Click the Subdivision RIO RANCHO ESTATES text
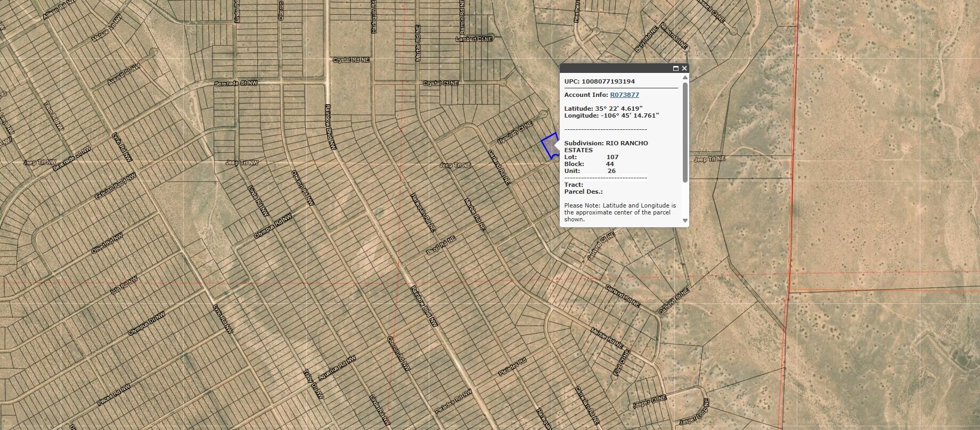Viewport: 980px width, 430px height. pos(606,146)
